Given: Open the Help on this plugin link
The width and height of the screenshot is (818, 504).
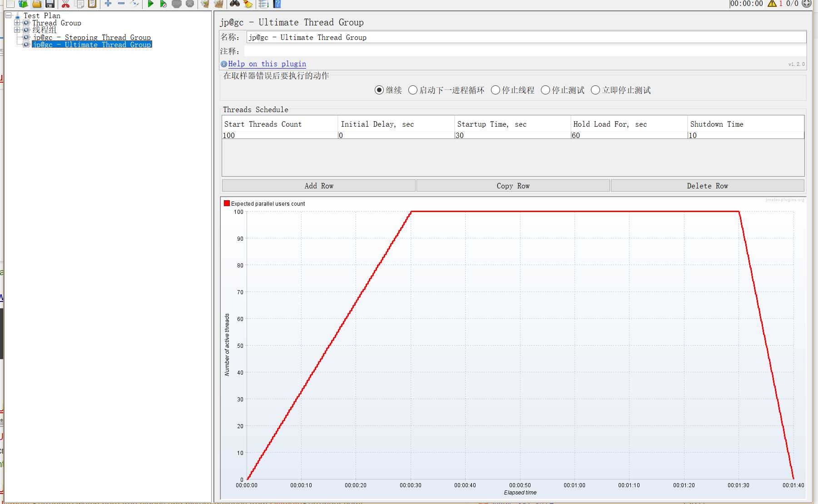Looking at the screenshot, I should [x=267, y=64].
